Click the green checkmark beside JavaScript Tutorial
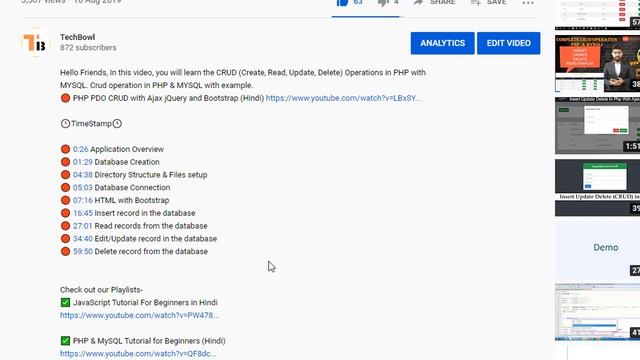The width and height of the screenshot is (640, 360). tap(65, 302)
